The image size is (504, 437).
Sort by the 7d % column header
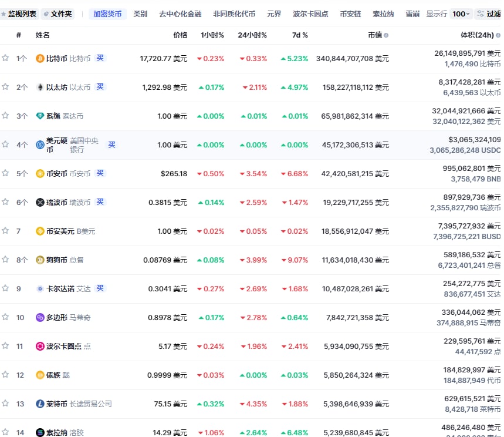[x=300, y=35]
